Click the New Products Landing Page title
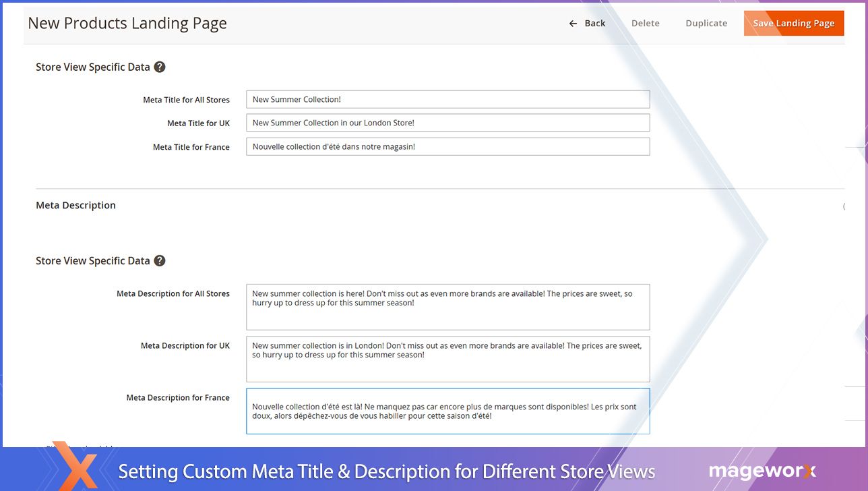 coord(127,23)
